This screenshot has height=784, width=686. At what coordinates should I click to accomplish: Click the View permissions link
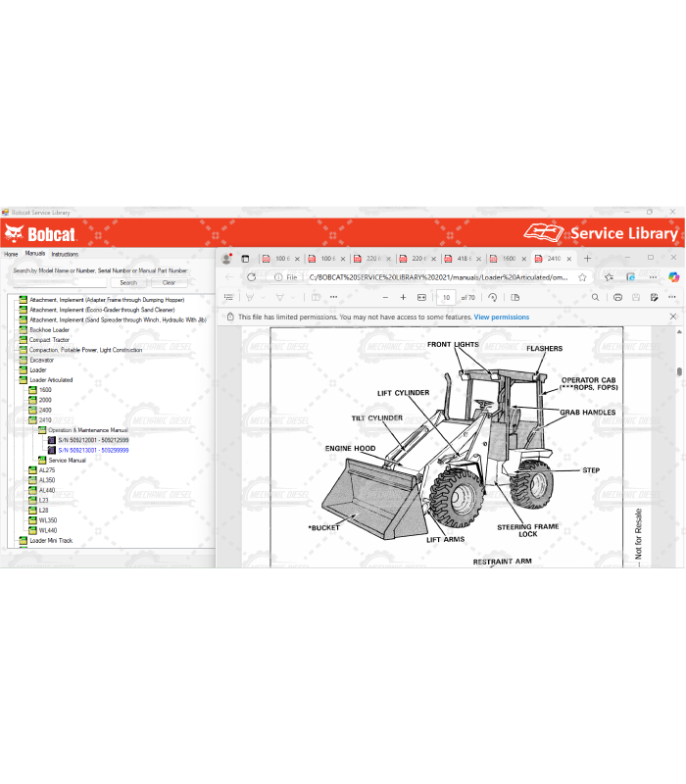pos(501,318)
